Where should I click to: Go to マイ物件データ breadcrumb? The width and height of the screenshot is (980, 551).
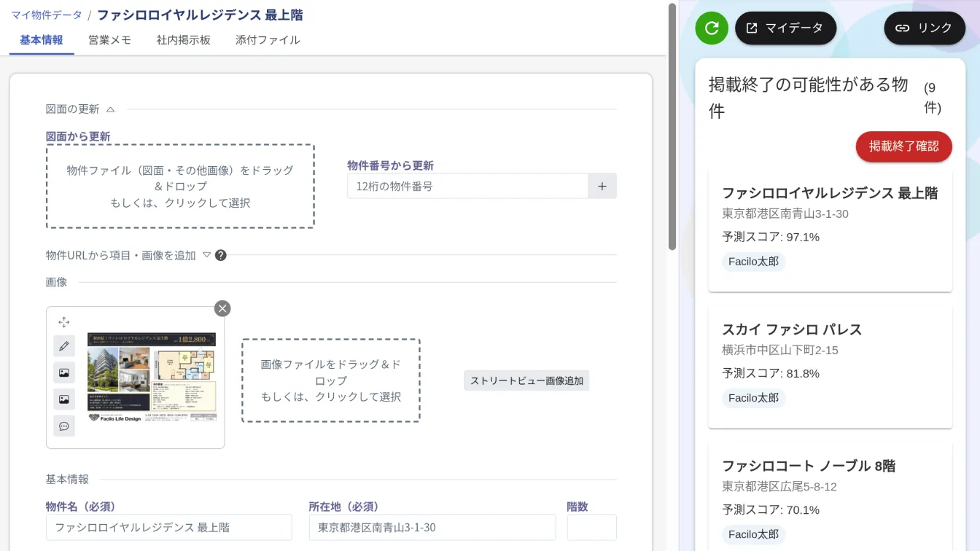point(46,15)
